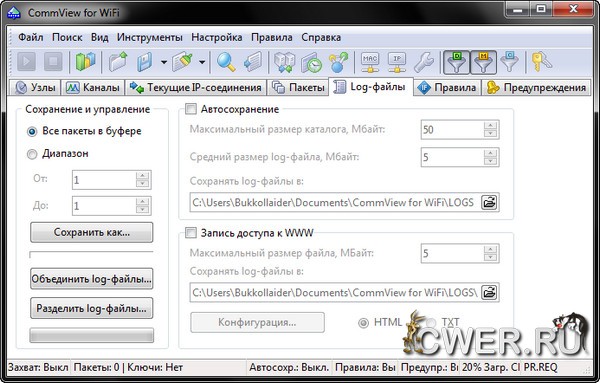Enable the Автосохранение checkbox
The image size is (600, 383).
191,109
